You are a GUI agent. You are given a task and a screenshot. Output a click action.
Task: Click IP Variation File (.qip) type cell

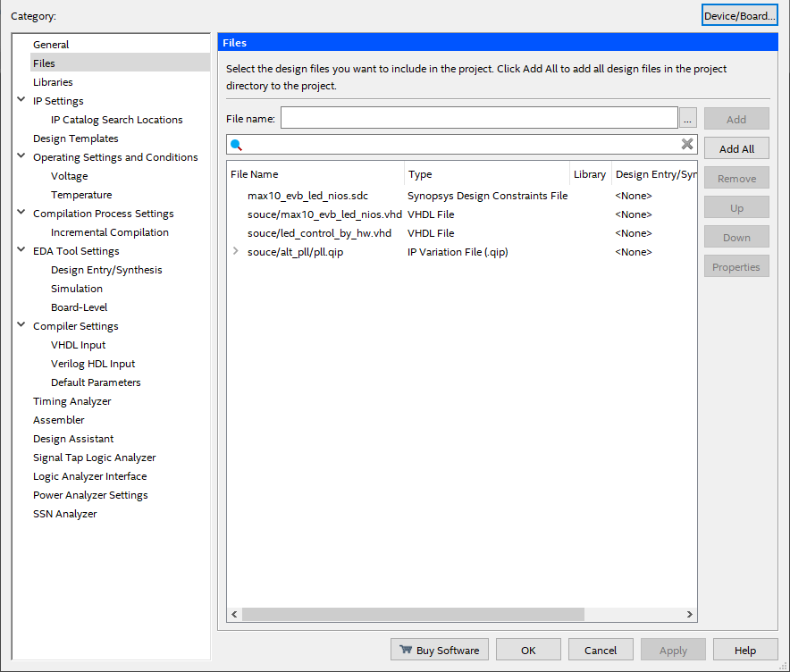click(x=458, y=252)
